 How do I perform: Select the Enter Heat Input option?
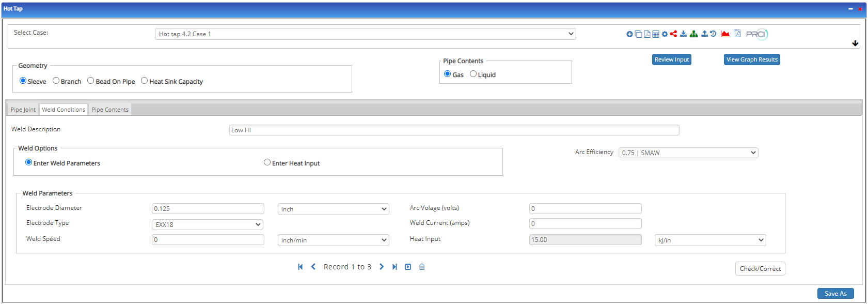click(x=267, y=162)
